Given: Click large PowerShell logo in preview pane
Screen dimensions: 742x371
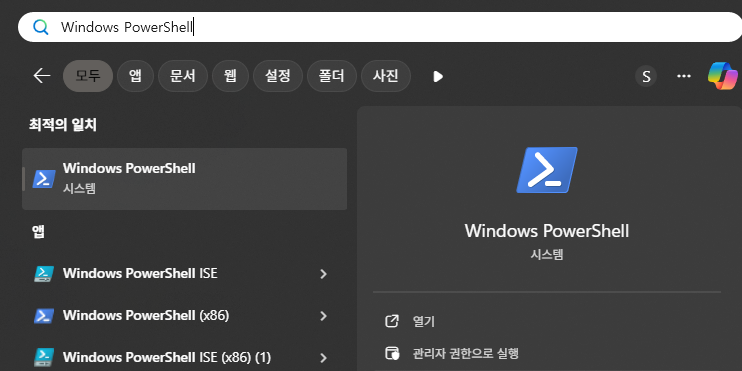Looking at the screenshot, I should click(547, 169).
